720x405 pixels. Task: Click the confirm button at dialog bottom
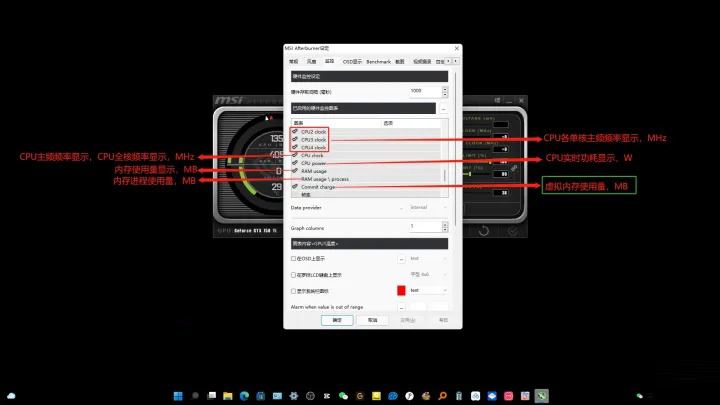tap(337, 320)
